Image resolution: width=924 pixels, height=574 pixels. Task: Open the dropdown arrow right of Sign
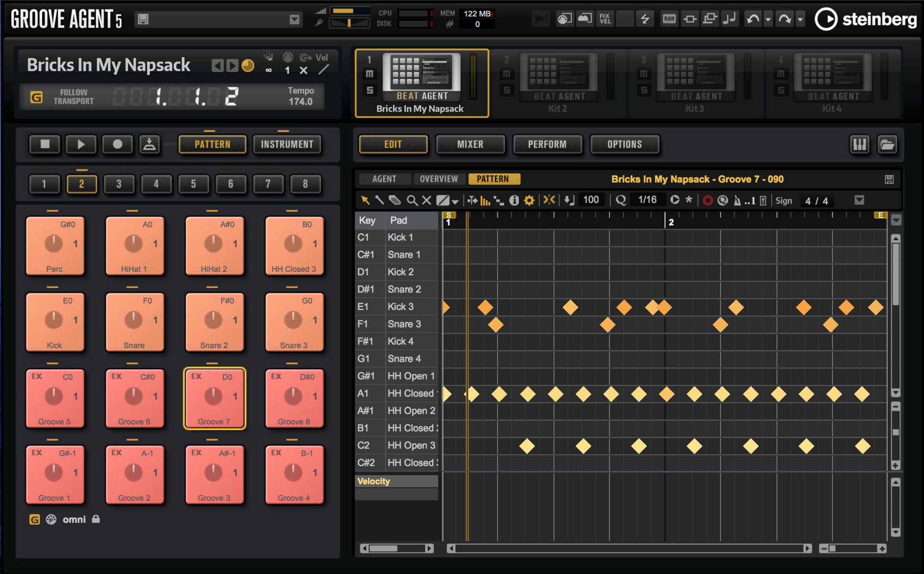click(x=859, y=200)
